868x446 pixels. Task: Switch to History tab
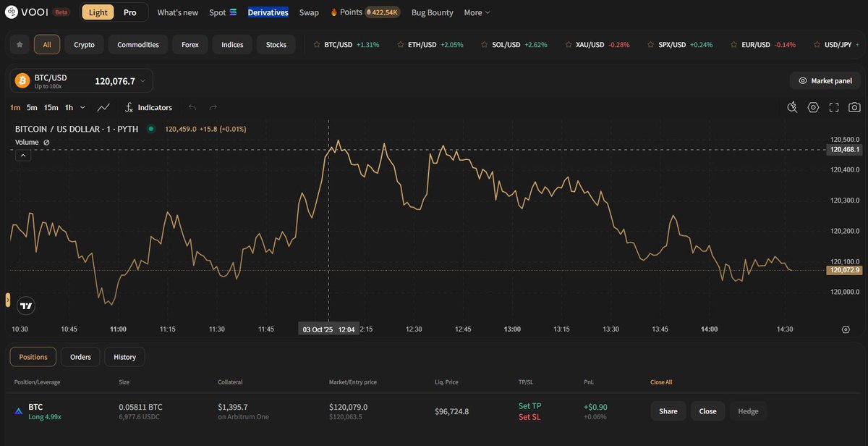click(124, 357)
